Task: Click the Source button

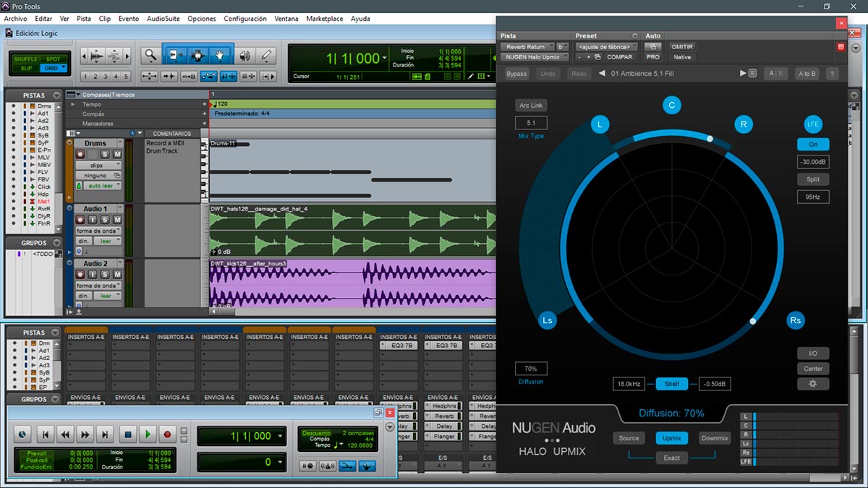Action: 629,438
